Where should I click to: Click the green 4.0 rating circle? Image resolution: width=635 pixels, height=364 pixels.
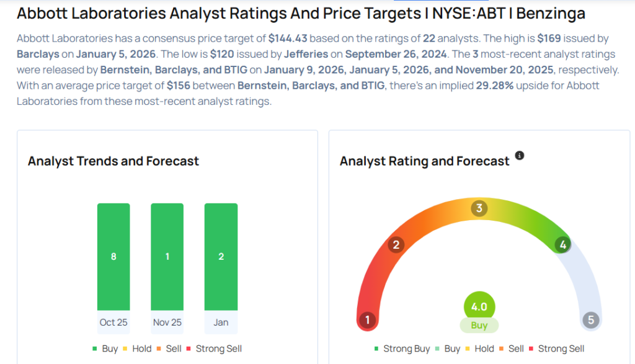point(479,306)
